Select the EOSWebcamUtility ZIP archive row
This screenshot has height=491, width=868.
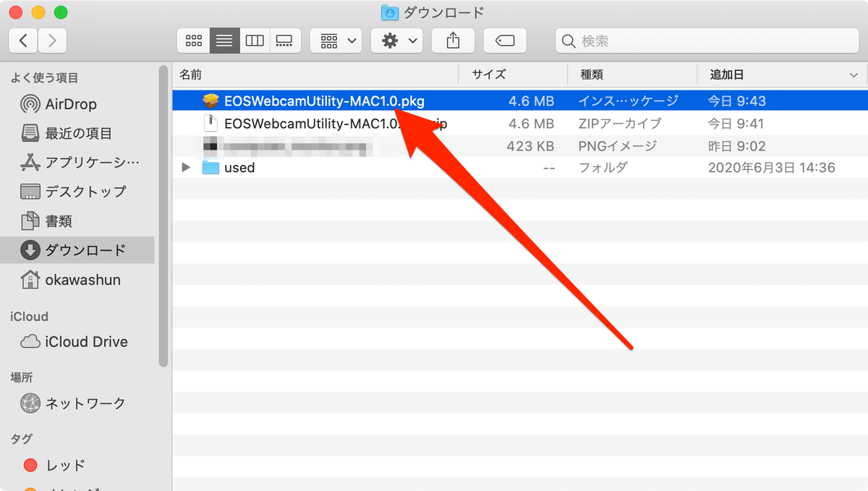pos(519,123)
